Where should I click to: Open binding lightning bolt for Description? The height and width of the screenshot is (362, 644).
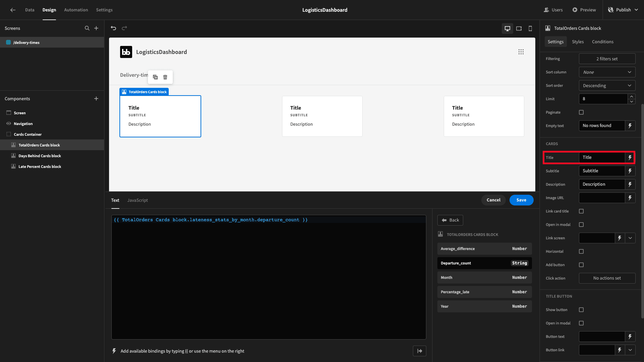[630, 184]
